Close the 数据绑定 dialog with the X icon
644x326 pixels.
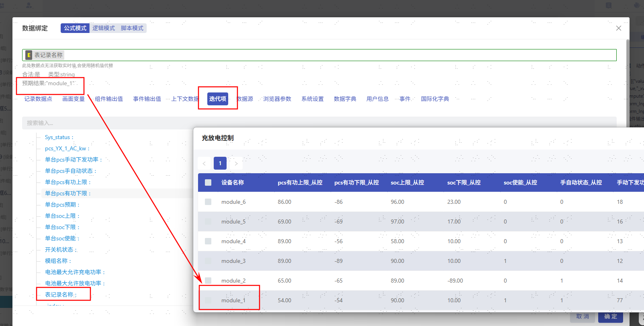pyautogui.click(x=619, y=28)
